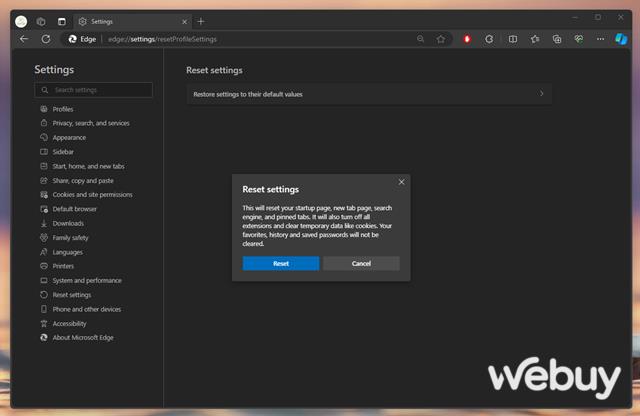Add page to favorites with star

pyautogui.click(x=441, y=39)
